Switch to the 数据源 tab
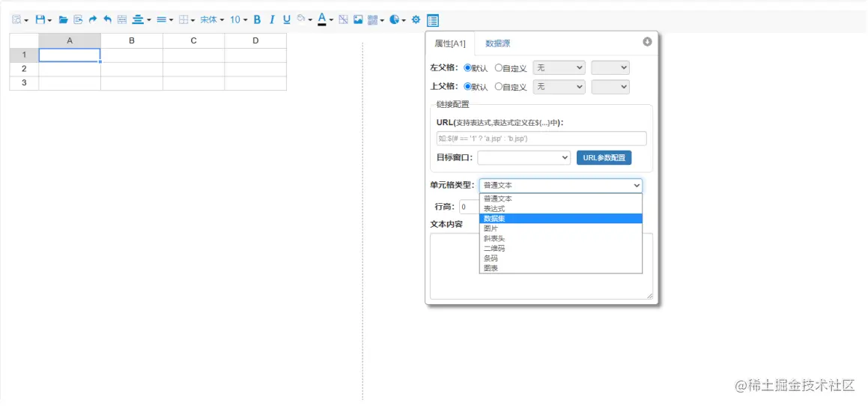This screenshot has height=406, width=868. coord(498,43)
